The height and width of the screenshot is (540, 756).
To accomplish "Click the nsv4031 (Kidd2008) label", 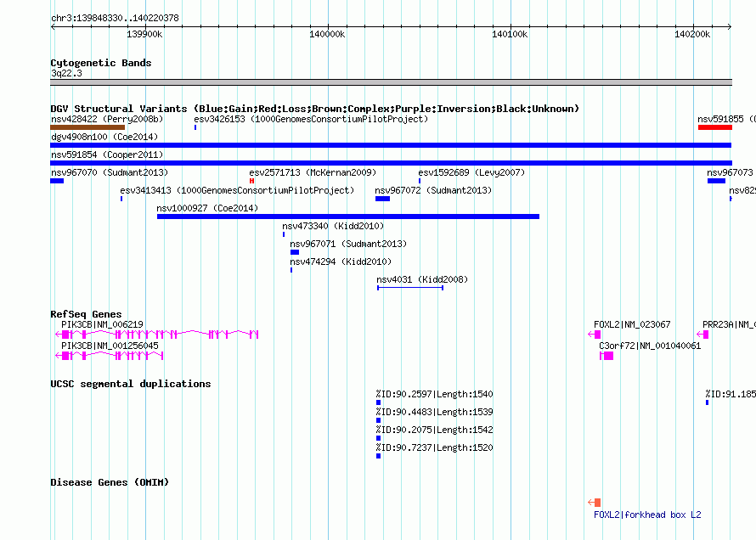I will point(422,279).
